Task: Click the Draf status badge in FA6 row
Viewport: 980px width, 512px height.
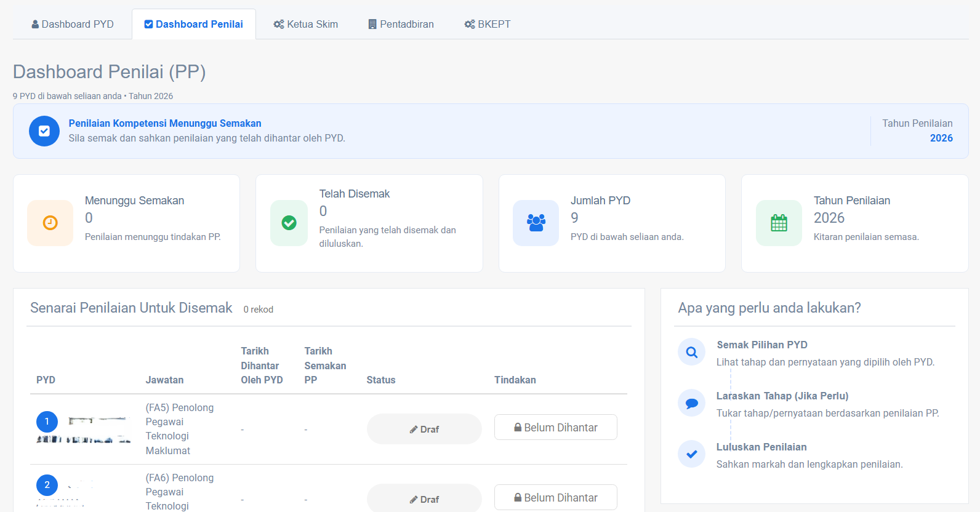Action: (424, 498)
